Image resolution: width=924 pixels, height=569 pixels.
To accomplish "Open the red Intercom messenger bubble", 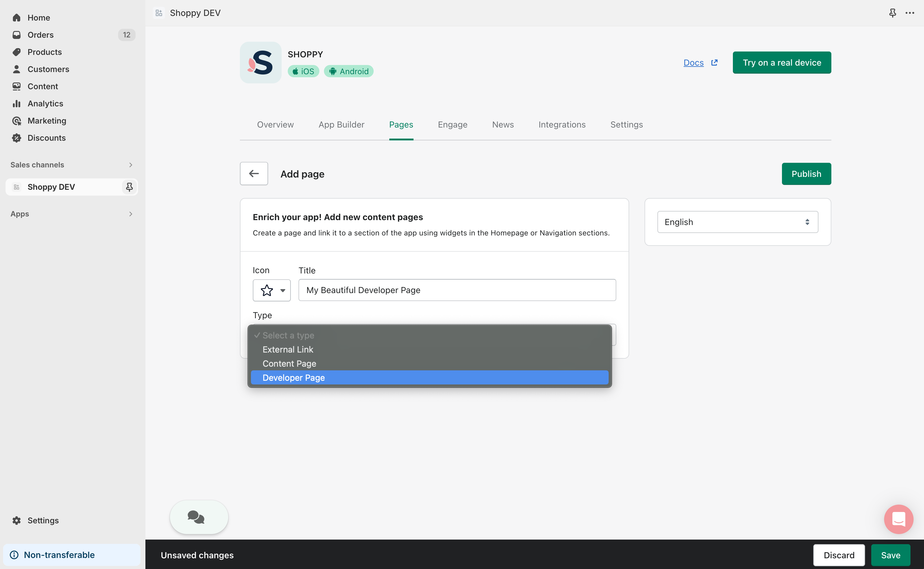I will [898, 519].
